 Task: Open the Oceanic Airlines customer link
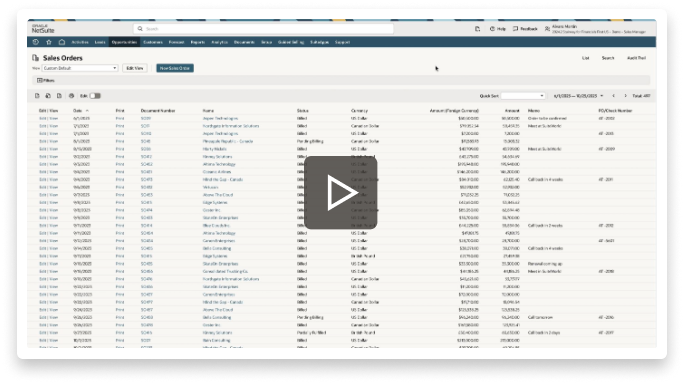pos(217,172)
